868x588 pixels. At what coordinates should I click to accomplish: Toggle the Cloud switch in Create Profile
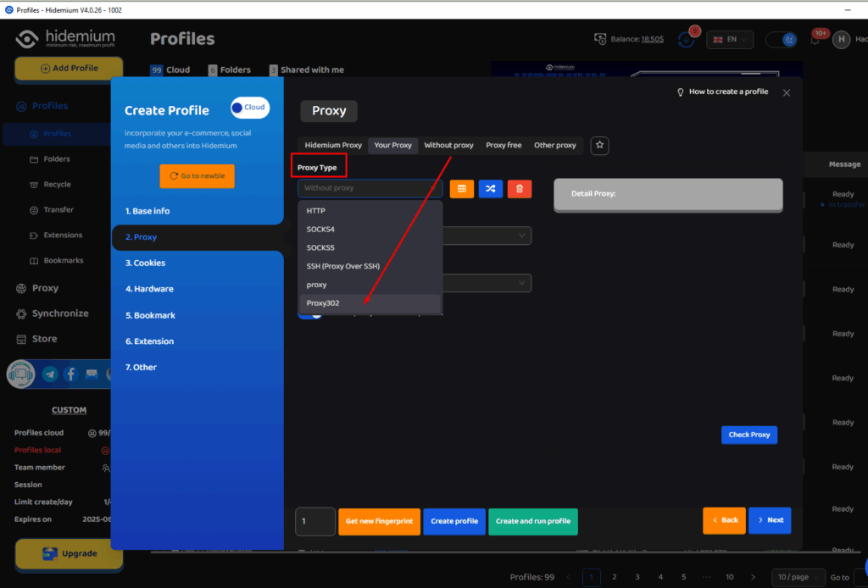point(250,108)
